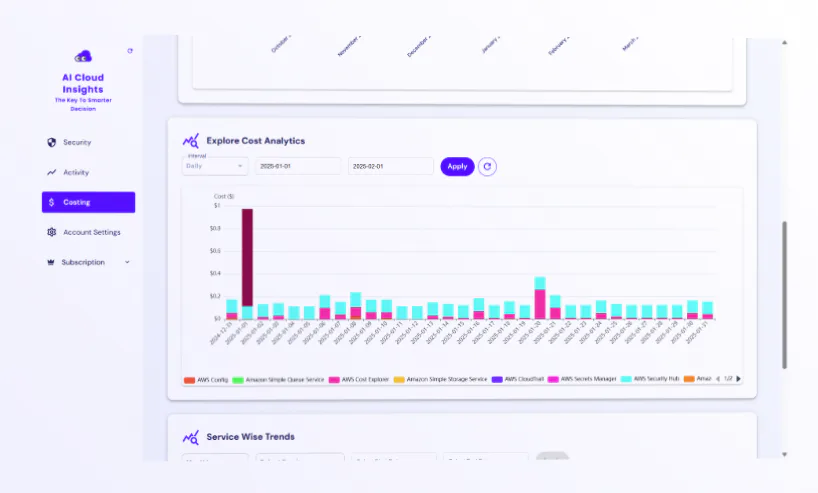Click the tall pink bar for 2025-01-20
This screenshot has height=493, width=818.
(x=540, y=304)
